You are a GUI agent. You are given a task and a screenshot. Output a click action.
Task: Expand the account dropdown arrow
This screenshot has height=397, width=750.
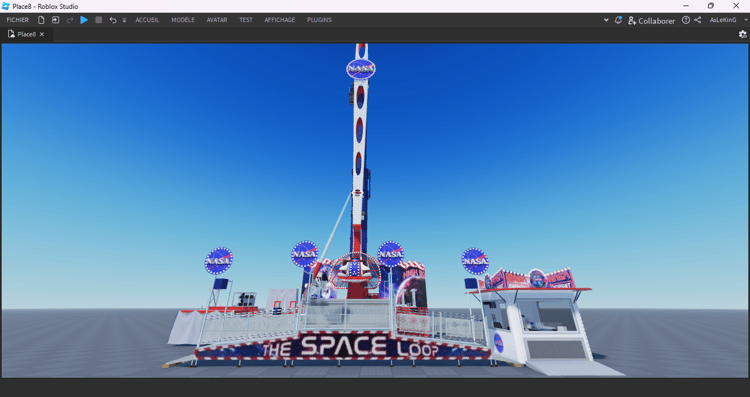click(746, 21)
